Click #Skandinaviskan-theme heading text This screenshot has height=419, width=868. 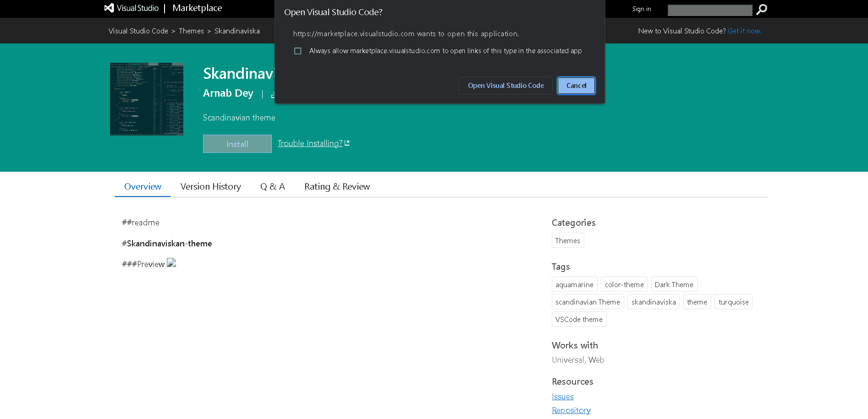coord(167,244)
